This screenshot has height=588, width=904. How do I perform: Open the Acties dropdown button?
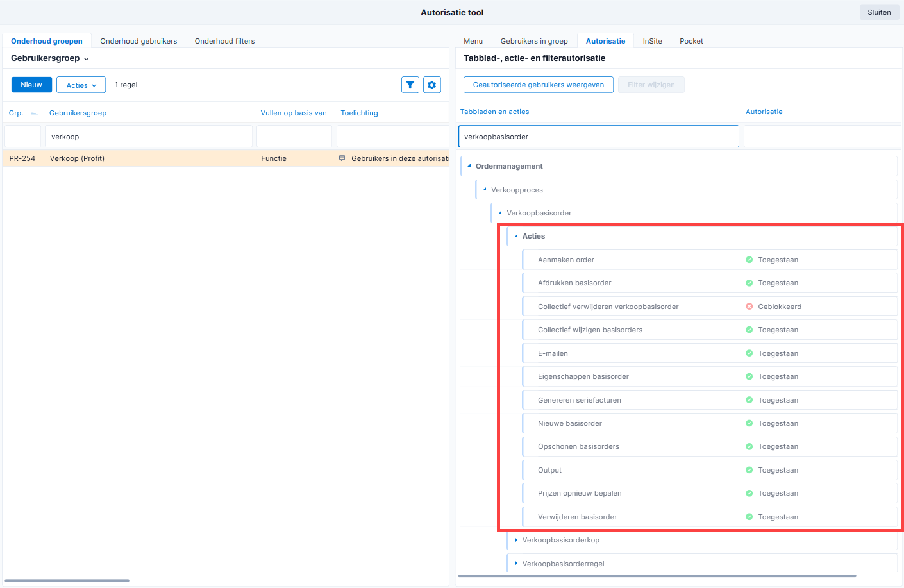click(x=81, y=85)
